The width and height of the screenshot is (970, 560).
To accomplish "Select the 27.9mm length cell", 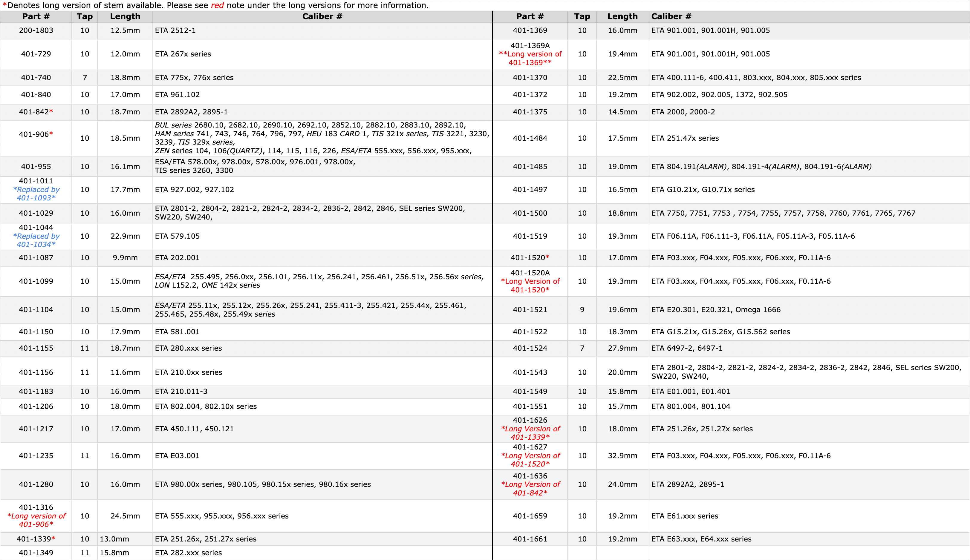I will (622, 348).
